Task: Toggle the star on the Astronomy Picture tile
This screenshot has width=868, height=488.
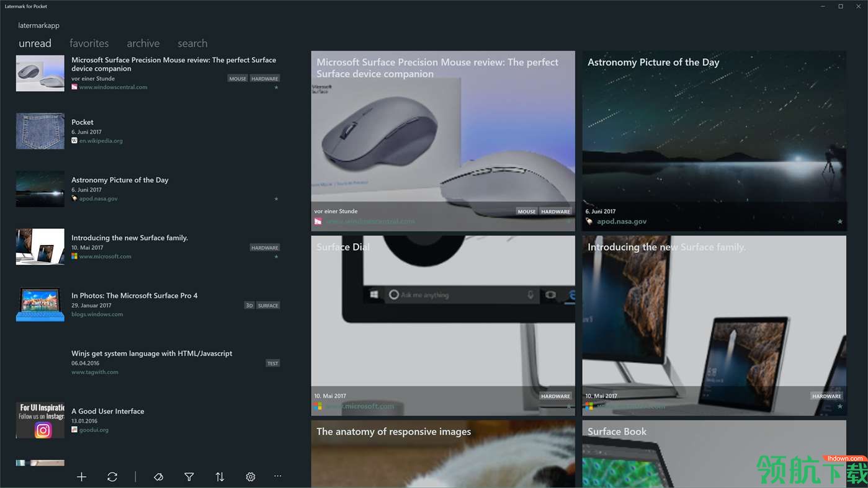Action: 840,221
